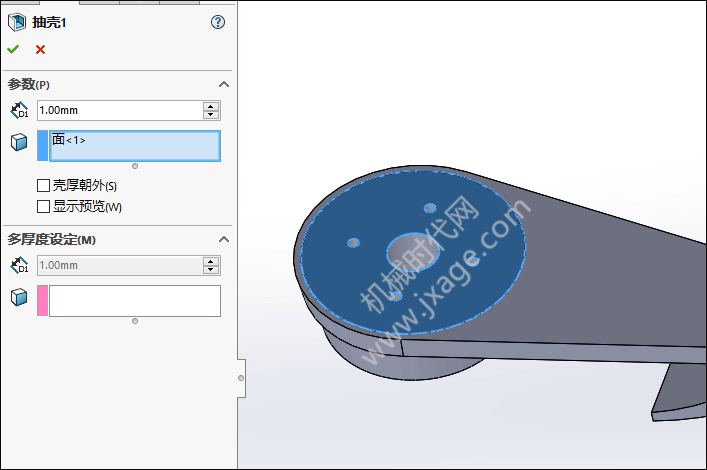Click the 抽壳1 title text
The width and height of the screenshot is (707, 470).
tap(49, 22)
